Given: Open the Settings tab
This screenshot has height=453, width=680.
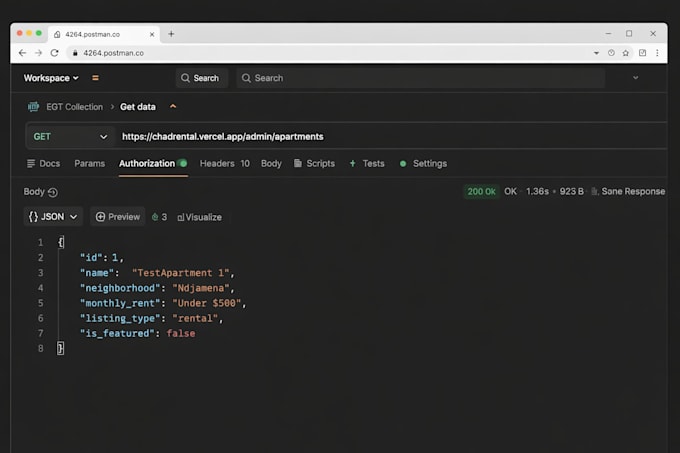Looking at the screenshot, I should [424, 163].
